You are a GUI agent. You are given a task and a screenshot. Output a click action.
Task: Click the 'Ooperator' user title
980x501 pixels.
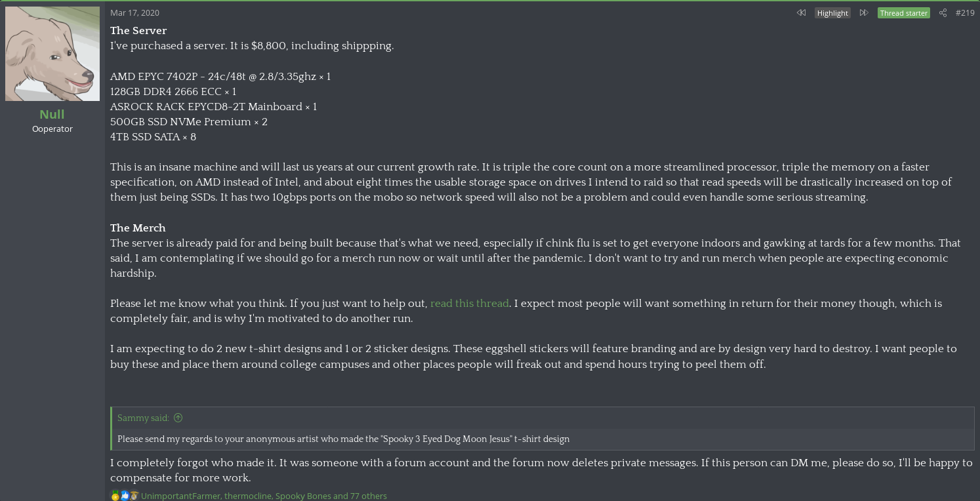pyautogui.click(x=52, y=129)
